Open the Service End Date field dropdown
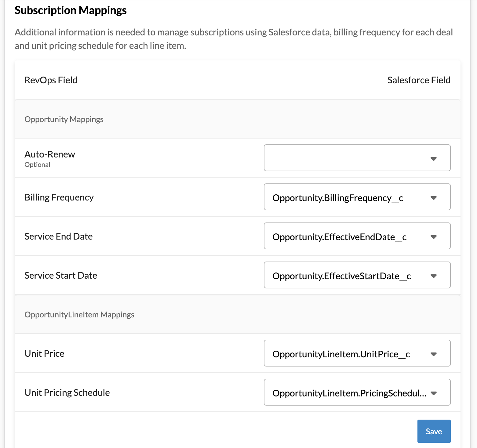 tap(357, 236)
